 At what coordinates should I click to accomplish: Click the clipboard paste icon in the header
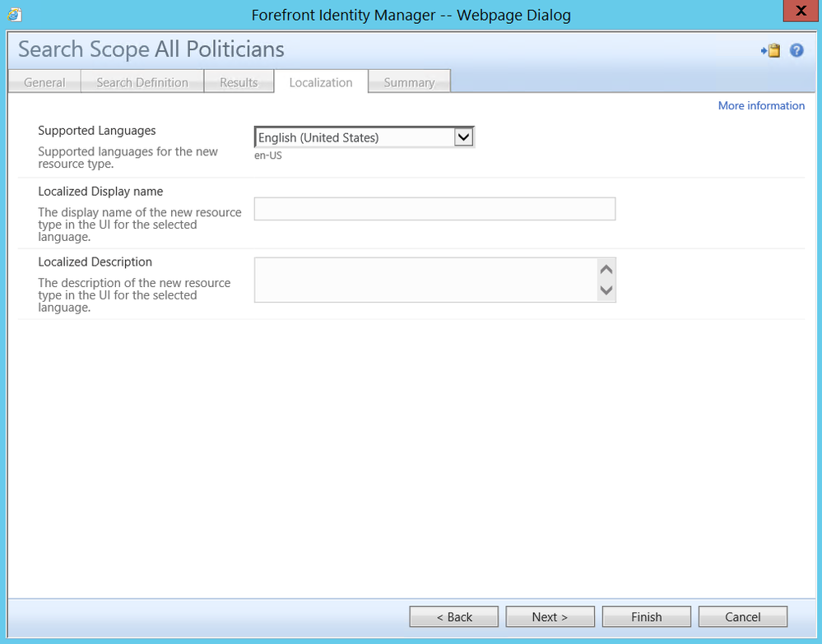771,51
